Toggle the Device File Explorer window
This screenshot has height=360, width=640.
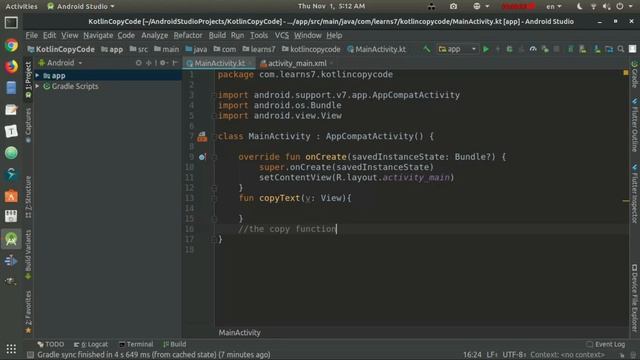coord(635,298)
